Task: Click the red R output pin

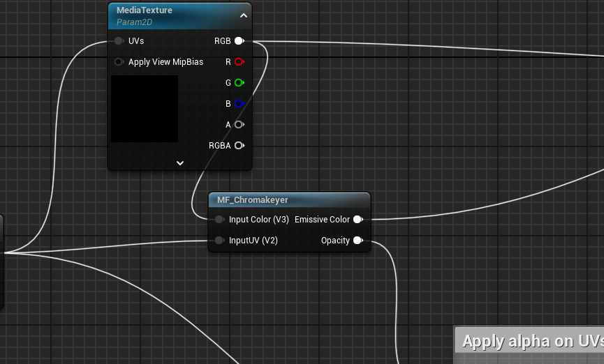Action: pos(240,61)
